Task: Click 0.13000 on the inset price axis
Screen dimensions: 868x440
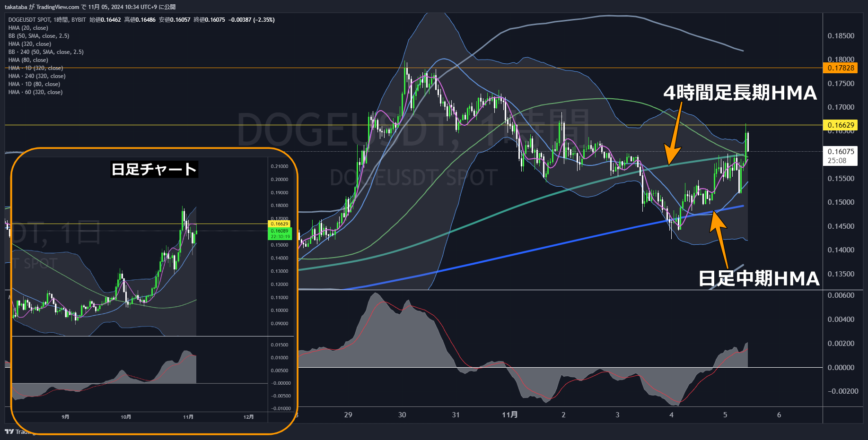Action: [280, 271]
